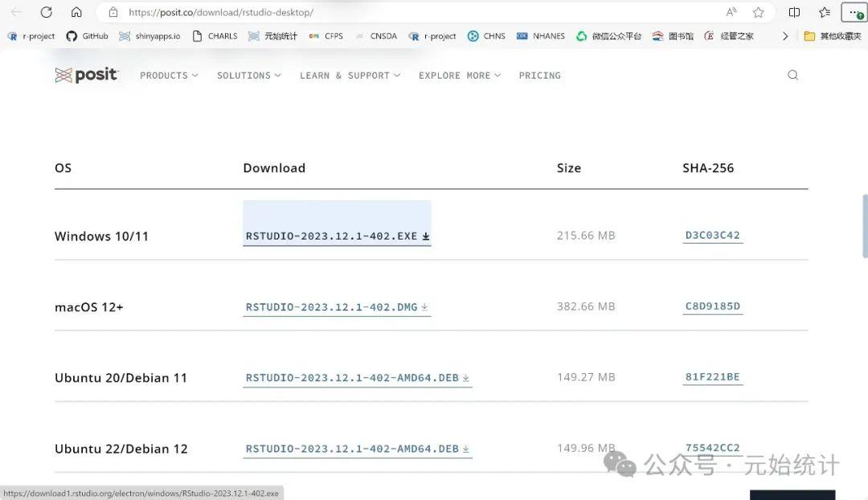The width and height of the screenshot is (868, 500).
Task: Toggle the split screen icon in browser toolbar
Action: 794,12
